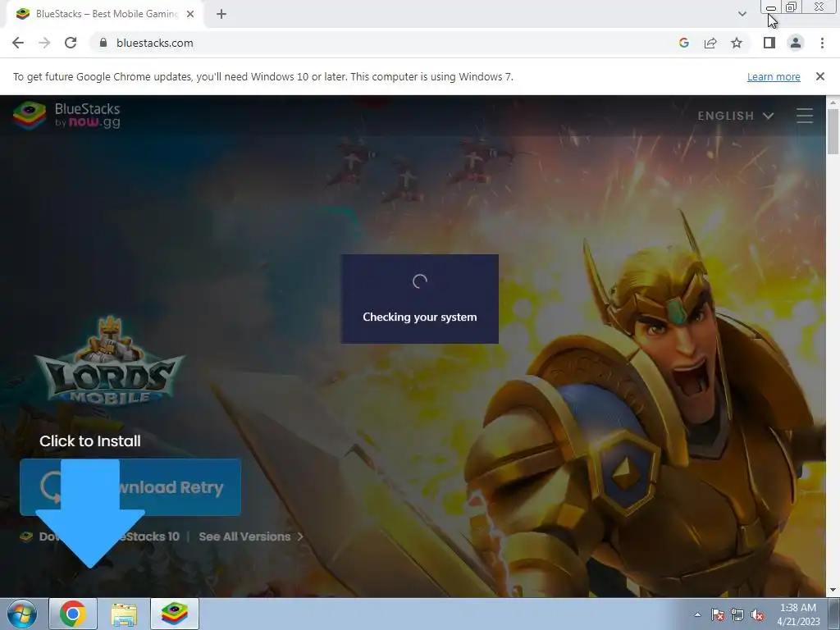This screenshot has width=840, height=630.
Task: Click the Lords Mobile logo
Action: (x=111, y=361)
